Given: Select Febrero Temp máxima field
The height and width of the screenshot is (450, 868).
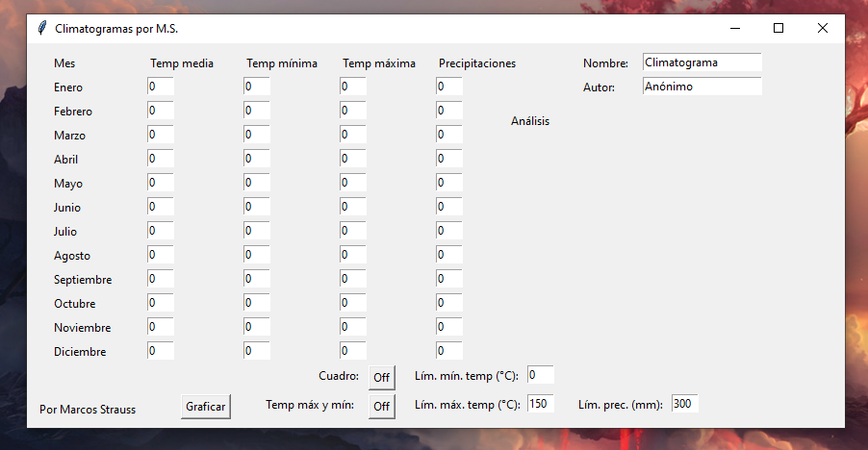Looking at the screenshot, I should pos(353,110).
